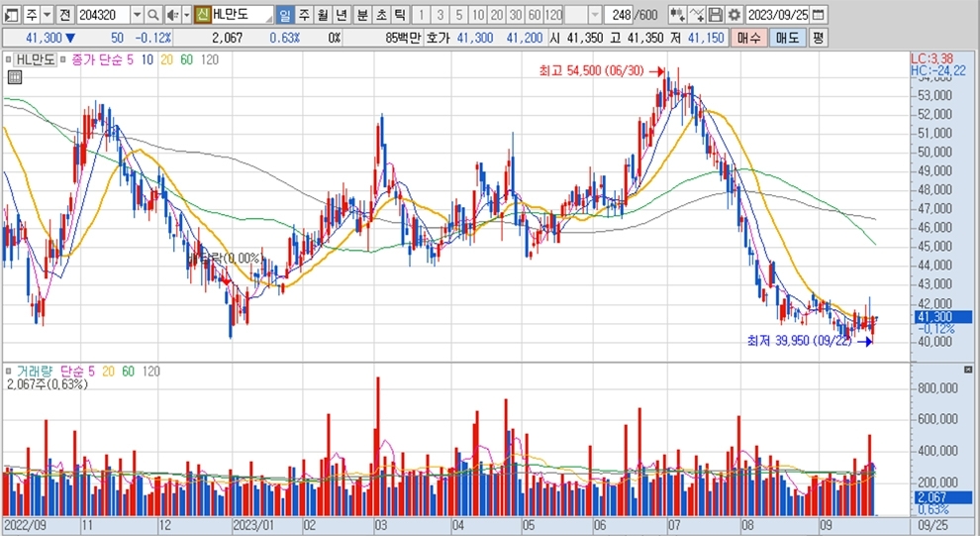
Task: Click the window layout icon at top-left
Action: tap(10, 16)
